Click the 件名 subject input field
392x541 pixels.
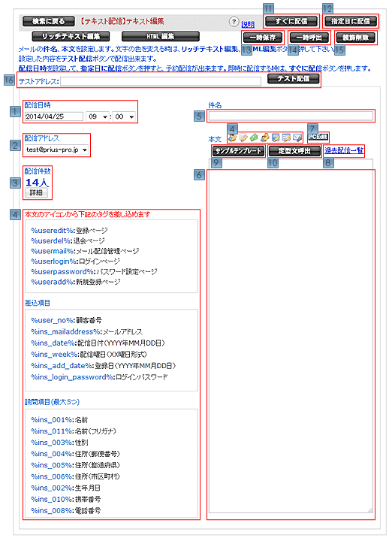[291, 116]
